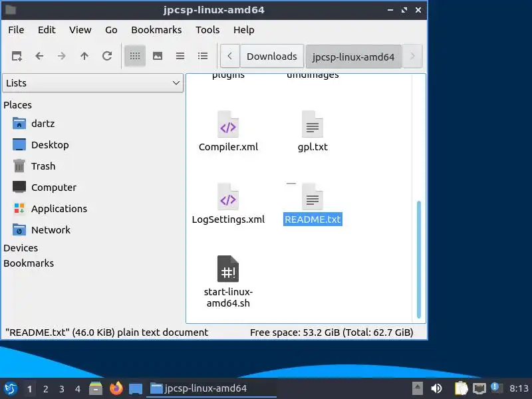The image size is (532, 399).
Task: Open the update notifier tray icon
Action: click(x=496, y=388)
